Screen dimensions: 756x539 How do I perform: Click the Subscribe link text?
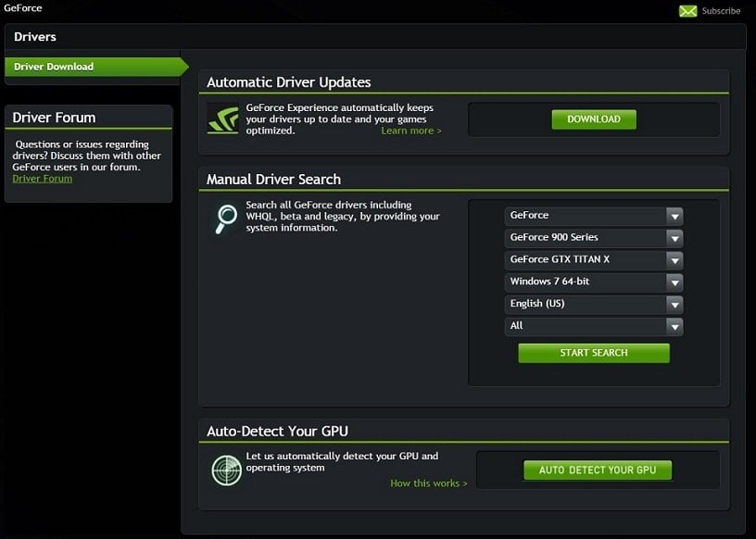721,10
